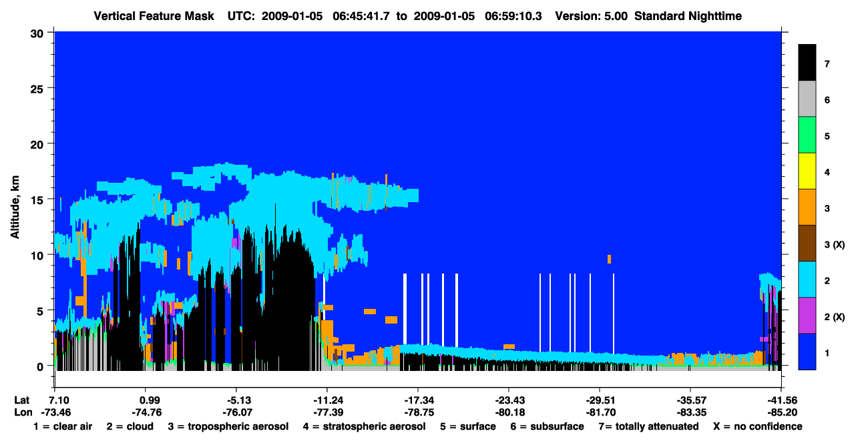868x445 pixels.
Task: Click the colorbar label 6
Action: click(x=827, y=100)
